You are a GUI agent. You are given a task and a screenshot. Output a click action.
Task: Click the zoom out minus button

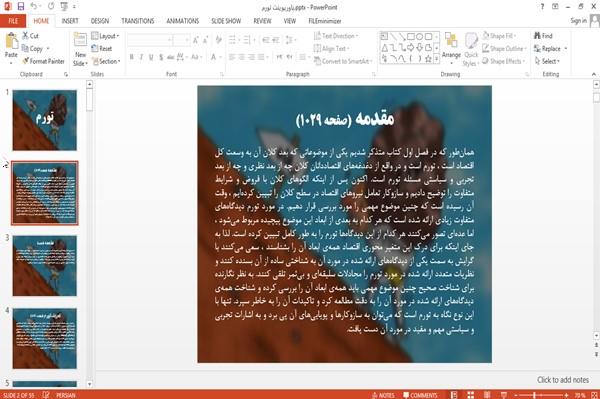coord(515,395)
